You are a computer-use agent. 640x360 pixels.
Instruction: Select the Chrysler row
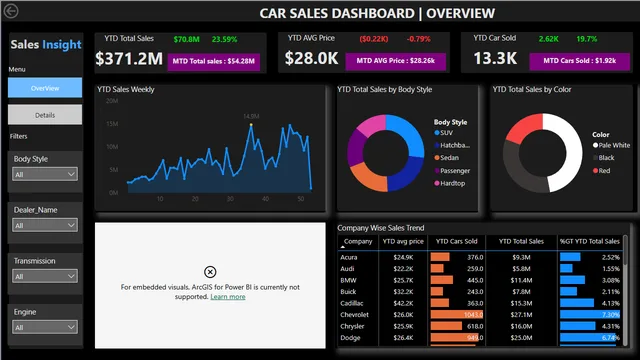point(480,326)
